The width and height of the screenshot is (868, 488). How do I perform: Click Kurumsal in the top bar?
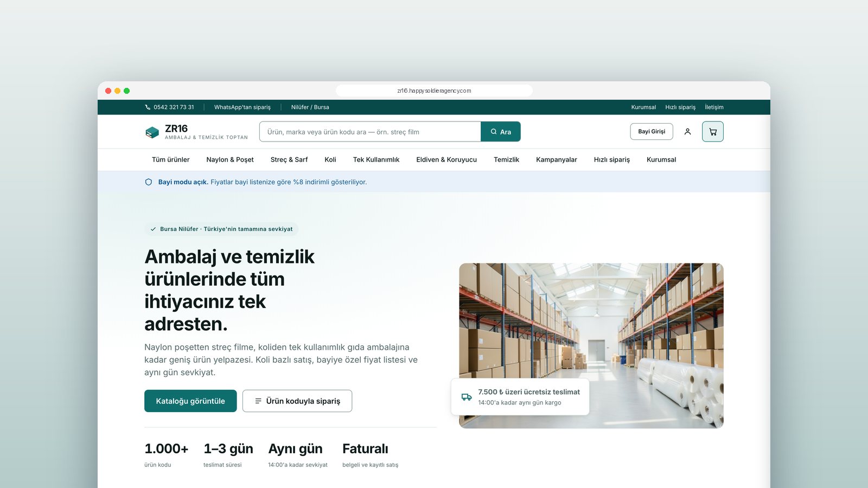point(643,107)
